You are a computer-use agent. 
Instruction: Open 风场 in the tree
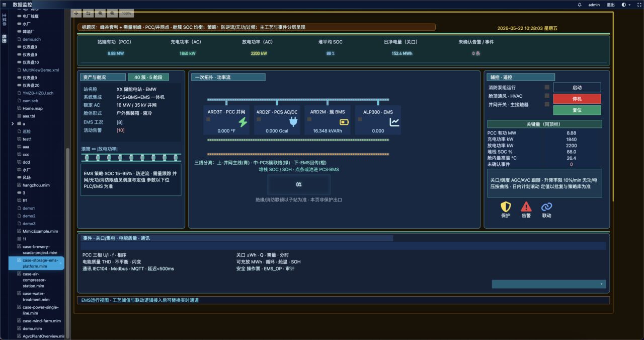click(x=27, y=177)
